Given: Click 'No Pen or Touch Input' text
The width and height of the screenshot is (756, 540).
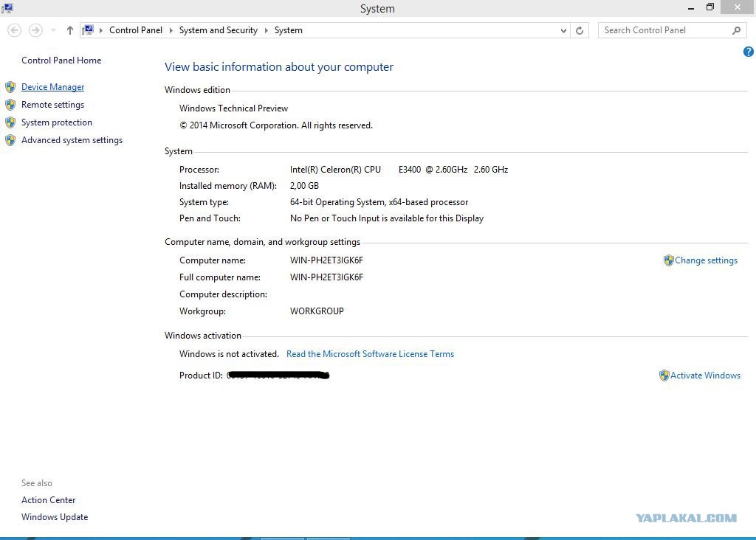Looking at the screenshot, I should pos(334,218).
